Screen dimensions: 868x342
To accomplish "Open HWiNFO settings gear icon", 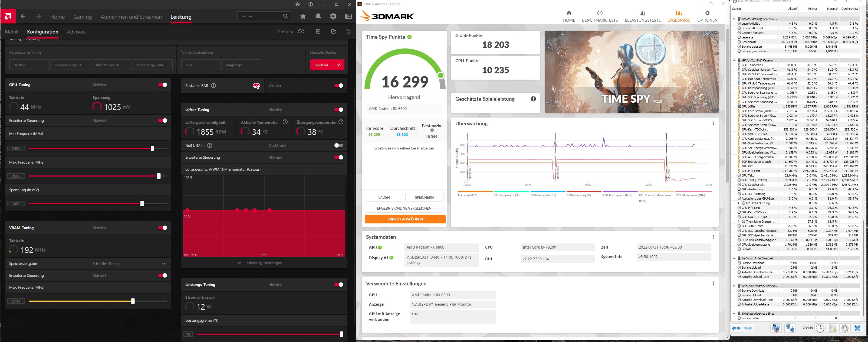I will [x=845, y=328].
